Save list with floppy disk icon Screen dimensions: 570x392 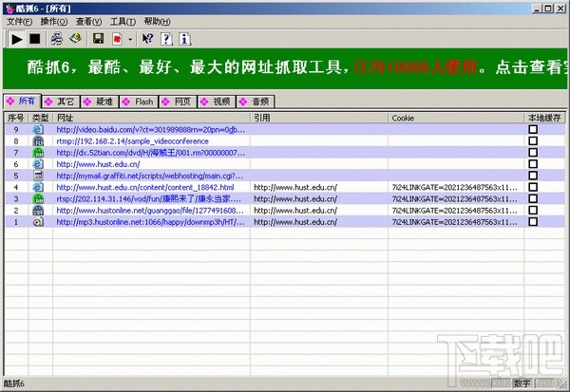click(98, 39)
